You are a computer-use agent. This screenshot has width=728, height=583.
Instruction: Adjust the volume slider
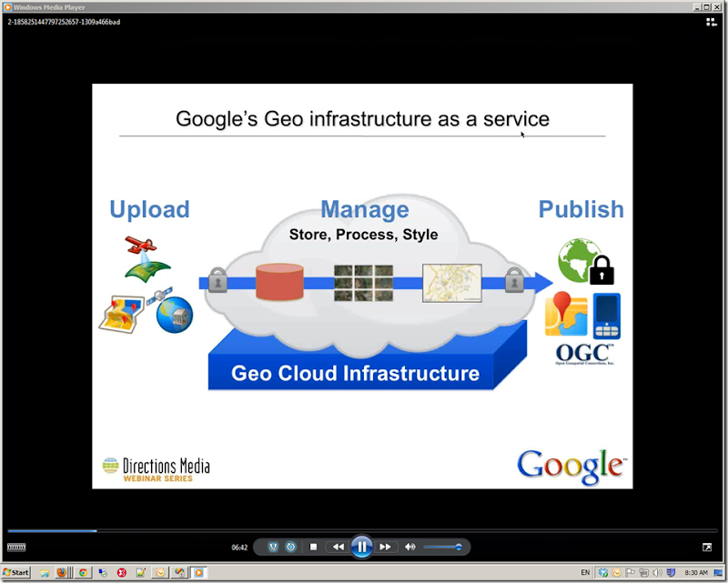pyautogui.click(x=442, y=547)
